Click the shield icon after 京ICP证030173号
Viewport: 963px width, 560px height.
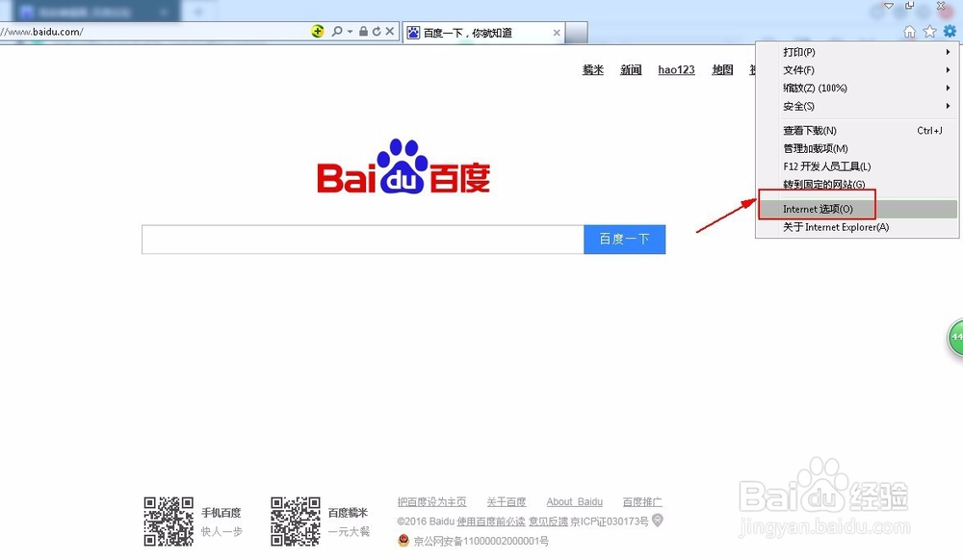coord(657,521)
